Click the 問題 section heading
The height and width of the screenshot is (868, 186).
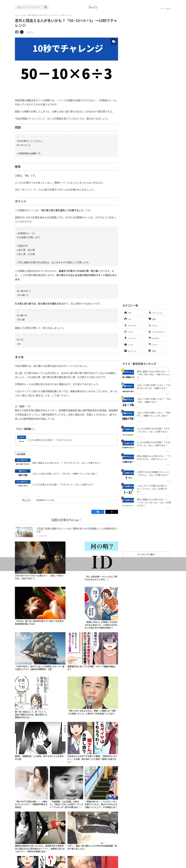click(x=18, y=127)
